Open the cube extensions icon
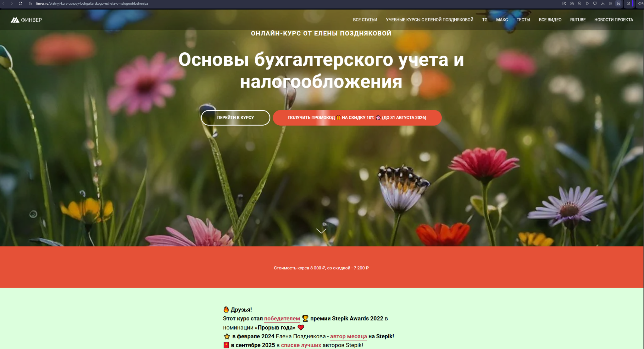 click(x=628, y=3)
